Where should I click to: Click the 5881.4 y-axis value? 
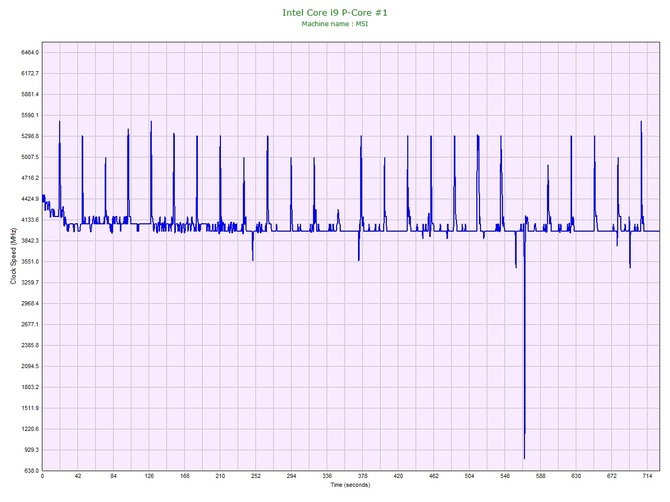coord(30,94)
